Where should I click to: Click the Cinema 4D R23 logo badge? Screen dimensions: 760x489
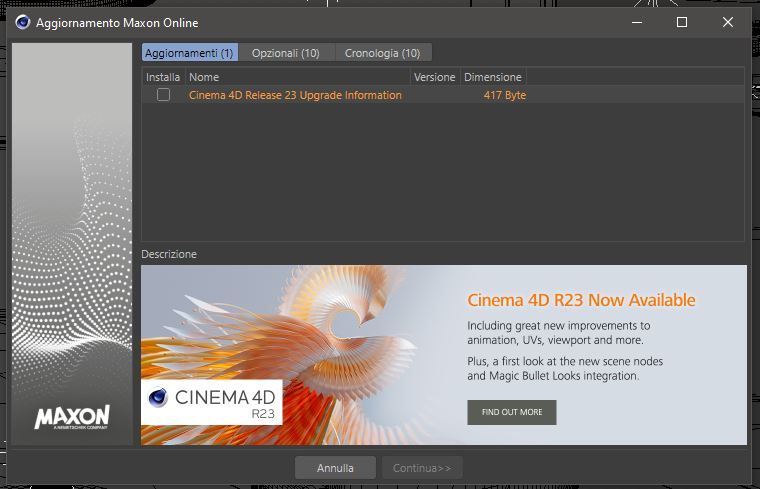212,402
